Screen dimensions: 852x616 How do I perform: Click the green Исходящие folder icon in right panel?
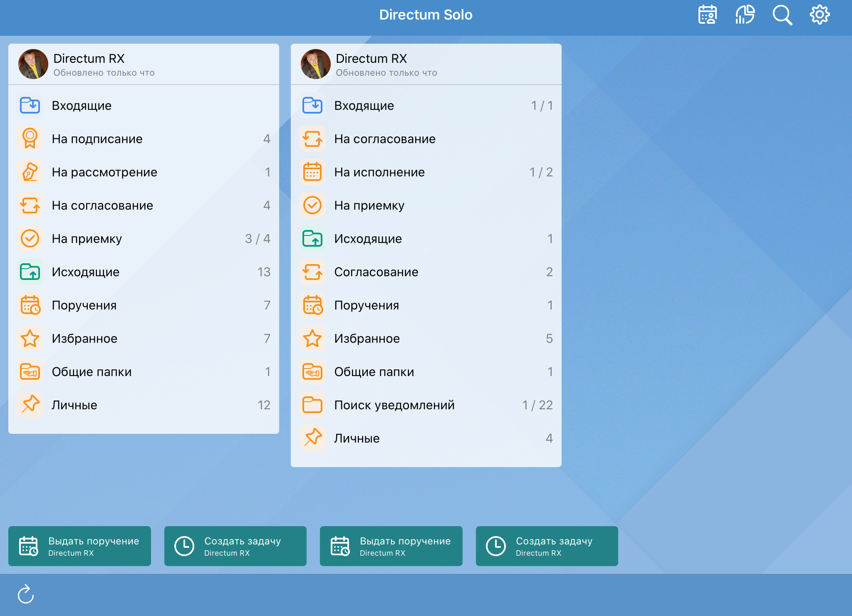pyautogui.click(x=312, y=238)
